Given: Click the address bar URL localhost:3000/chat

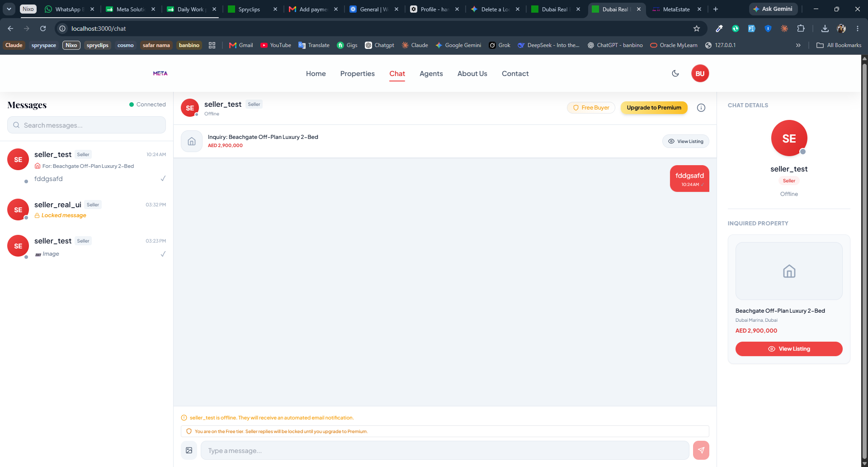Looking at the screenshot, I should point(99,29).
